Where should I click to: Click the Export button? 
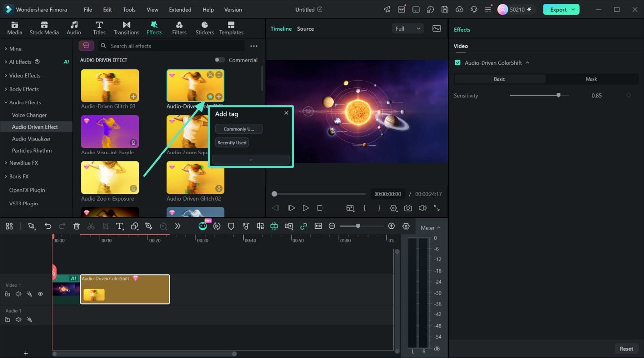pos(561,9)
